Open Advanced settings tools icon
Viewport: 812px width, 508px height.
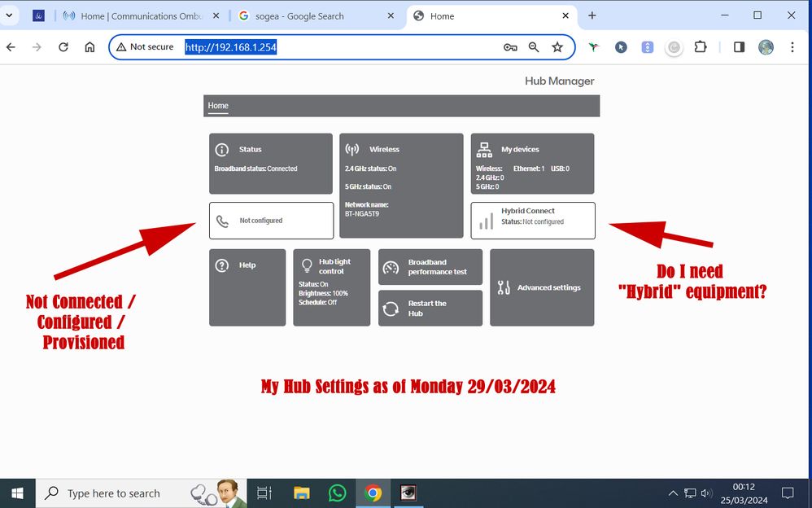(x=504, y=287)
